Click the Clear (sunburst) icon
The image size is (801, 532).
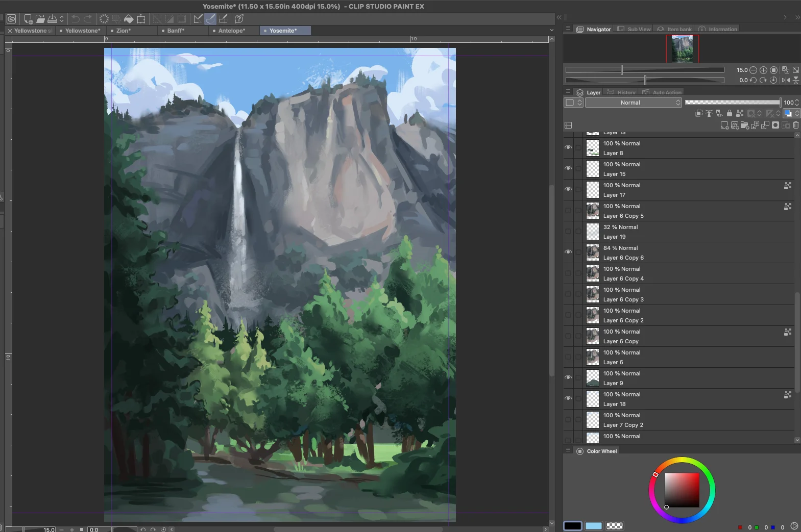pos(104,19)
